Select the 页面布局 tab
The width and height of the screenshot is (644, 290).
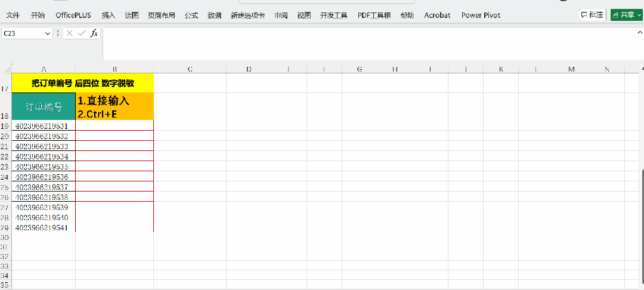[x=162, y=15]
